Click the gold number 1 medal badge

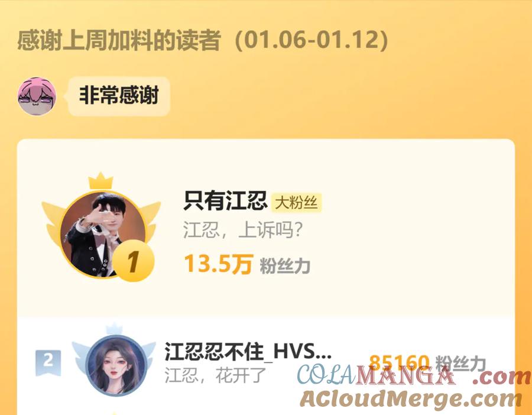(134, 261)
